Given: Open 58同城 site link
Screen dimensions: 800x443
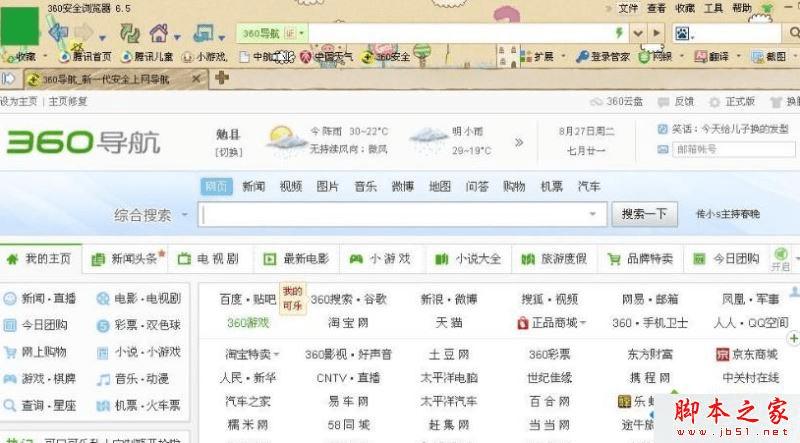Looking at the screenshot, I should click(x=348, y=425).
